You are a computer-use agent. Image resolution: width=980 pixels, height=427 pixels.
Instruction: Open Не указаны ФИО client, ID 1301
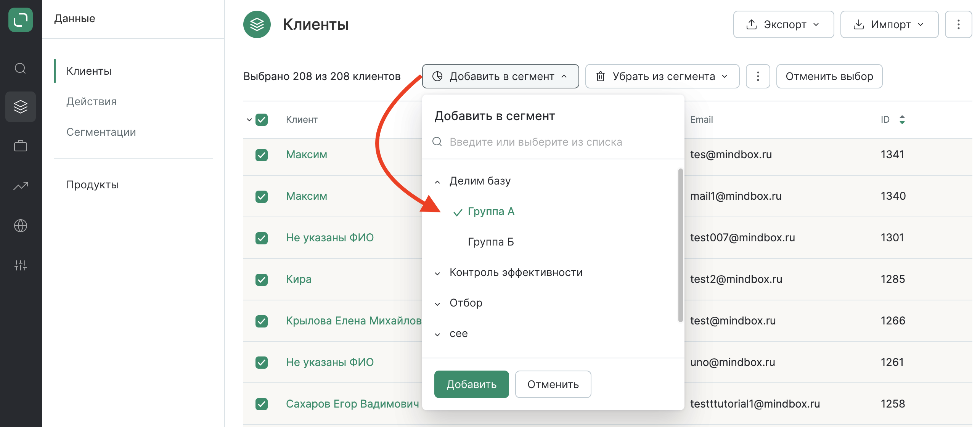point(330,238)
